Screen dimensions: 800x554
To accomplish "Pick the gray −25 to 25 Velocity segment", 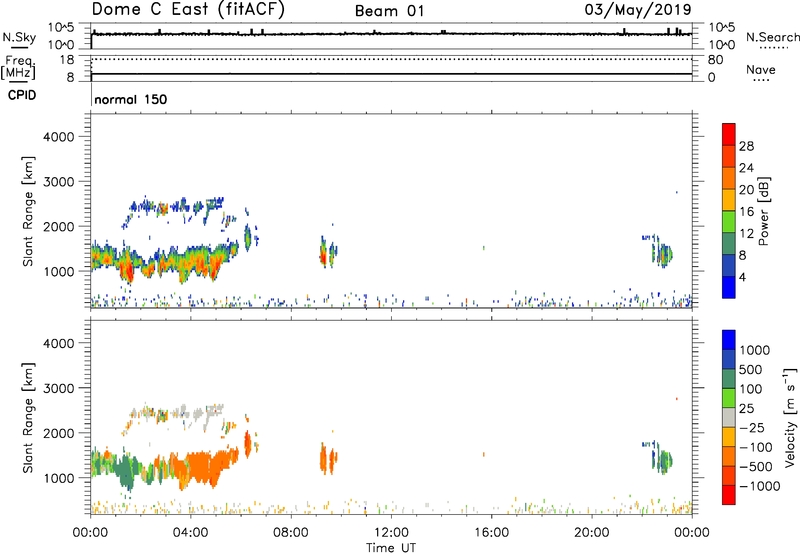I will [729, 417].
